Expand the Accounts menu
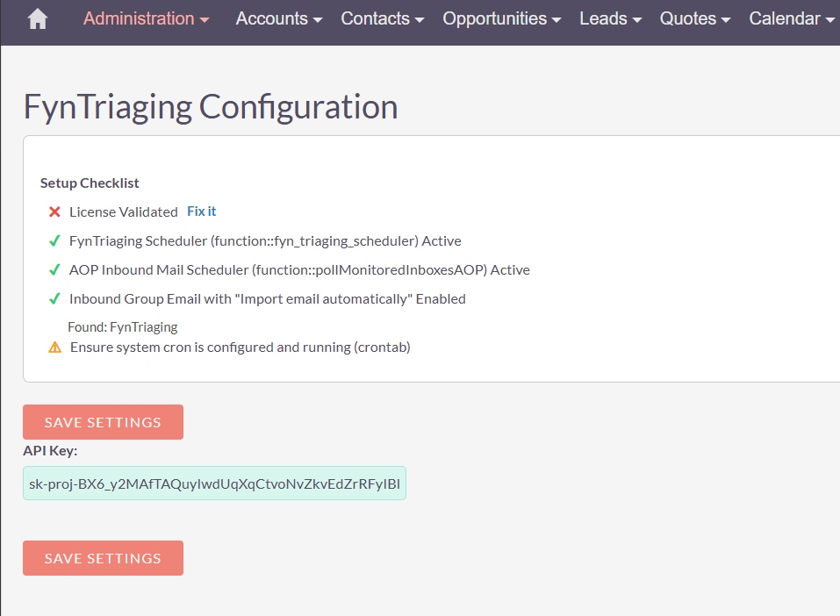 278,18
